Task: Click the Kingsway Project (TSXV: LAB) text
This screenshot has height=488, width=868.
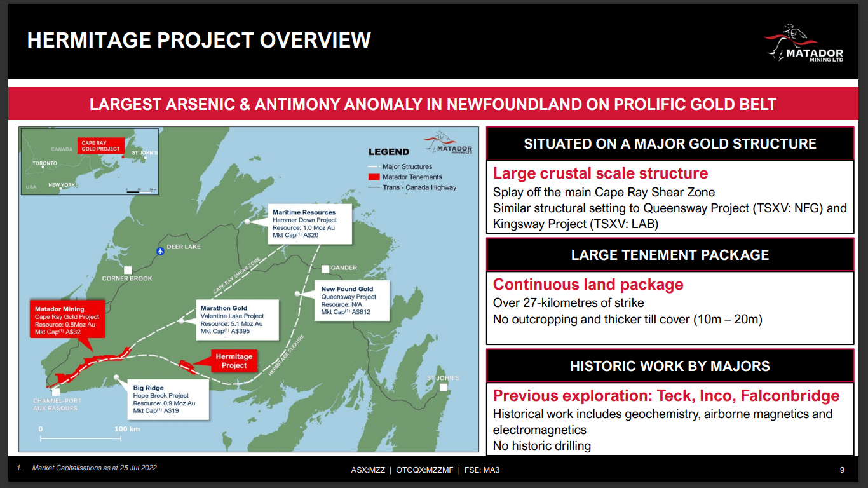Action: coord(576,224)
